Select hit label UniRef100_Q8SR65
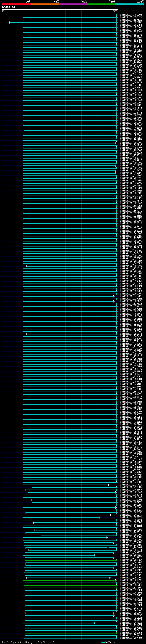The width and height of the screenshot is (146, 644). (x=131, y=560)
